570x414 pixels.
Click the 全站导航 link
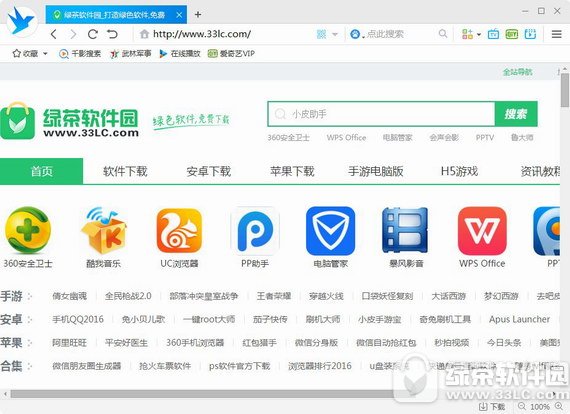[517, 72]
